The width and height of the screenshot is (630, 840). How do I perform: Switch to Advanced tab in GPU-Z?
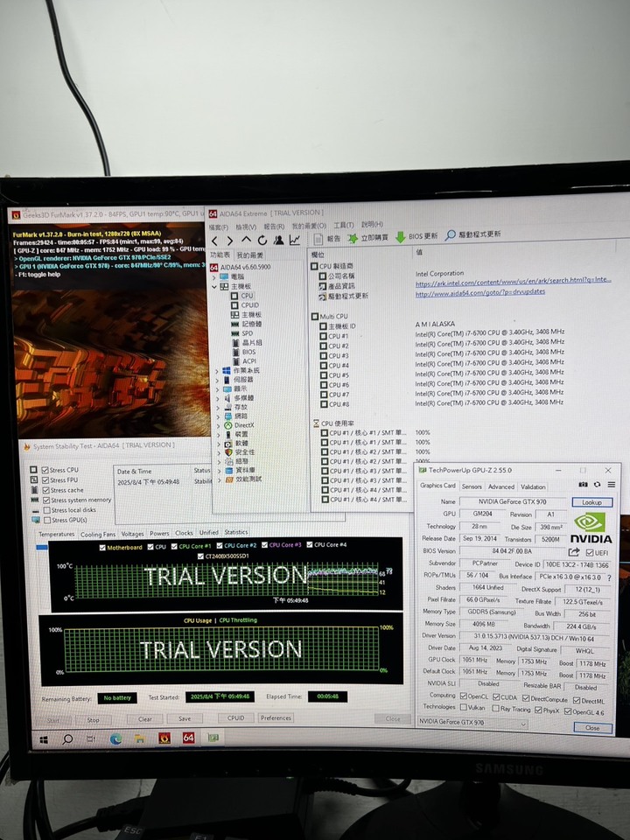[x=500, y=486]
